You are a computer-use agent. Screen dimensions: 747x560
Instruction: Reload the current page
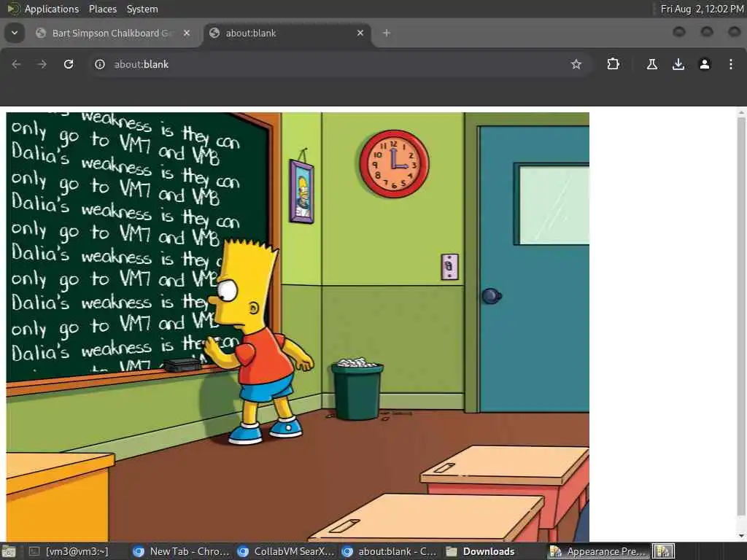69,64
